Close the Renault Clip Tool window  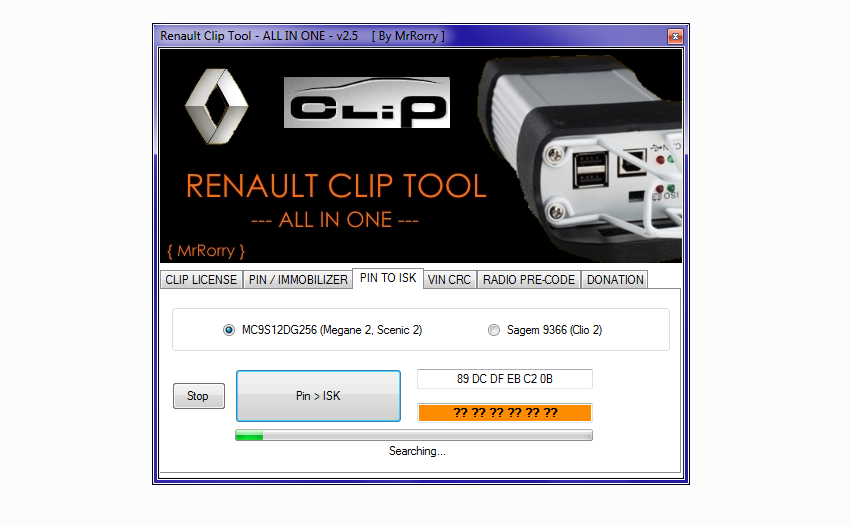point(675,36)
